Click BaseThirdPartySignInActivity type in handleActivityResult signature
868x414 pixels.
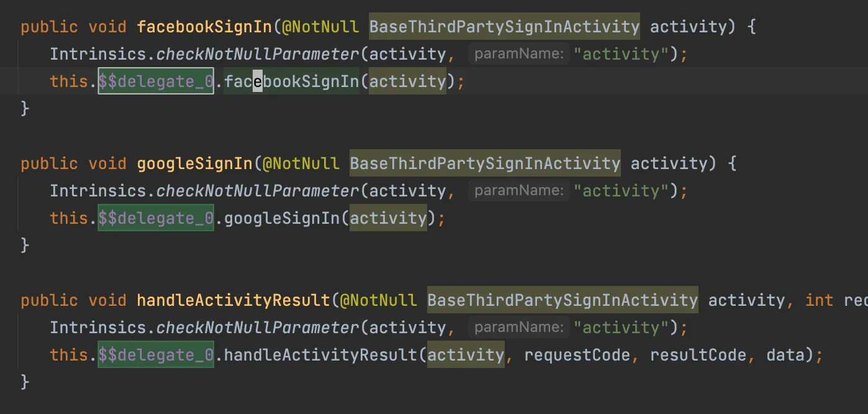[563, 300]
